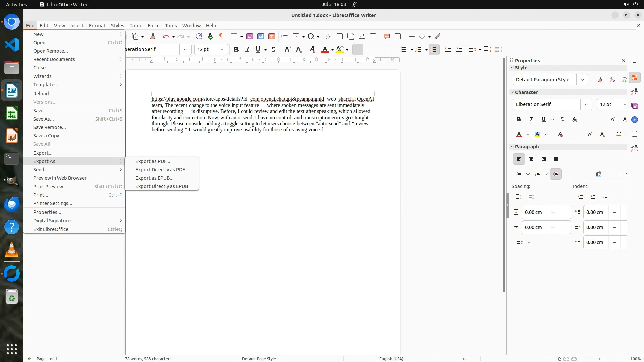
Task: Open the font size 12 pt dropdown
Action: 222,49
